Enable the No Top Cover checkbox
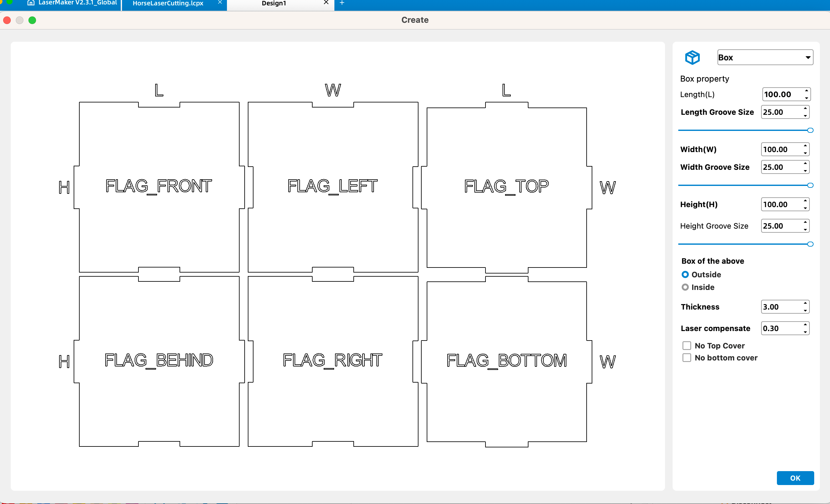Screen dimensions: 830x504 tap(687, 346)
